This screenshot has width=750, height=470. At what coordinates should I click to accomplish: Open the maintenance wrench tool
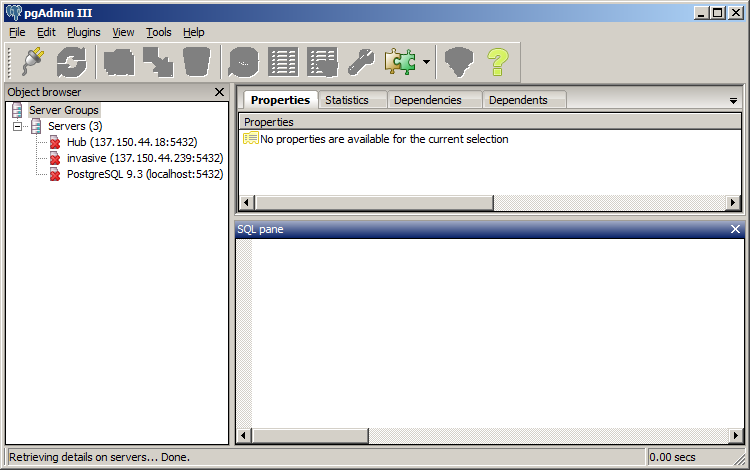coord(361,62)
